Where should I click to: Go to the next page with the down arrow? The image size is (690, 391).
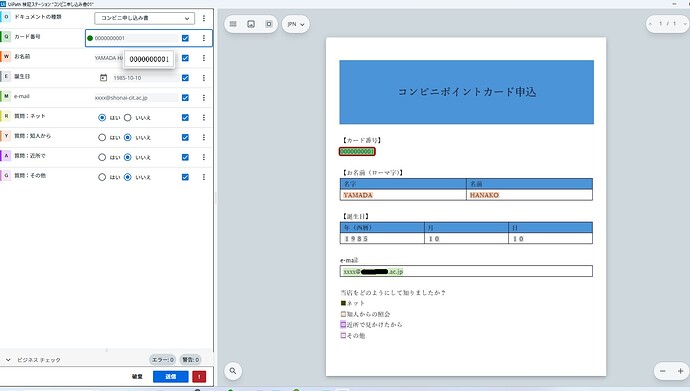pos(685,24)
